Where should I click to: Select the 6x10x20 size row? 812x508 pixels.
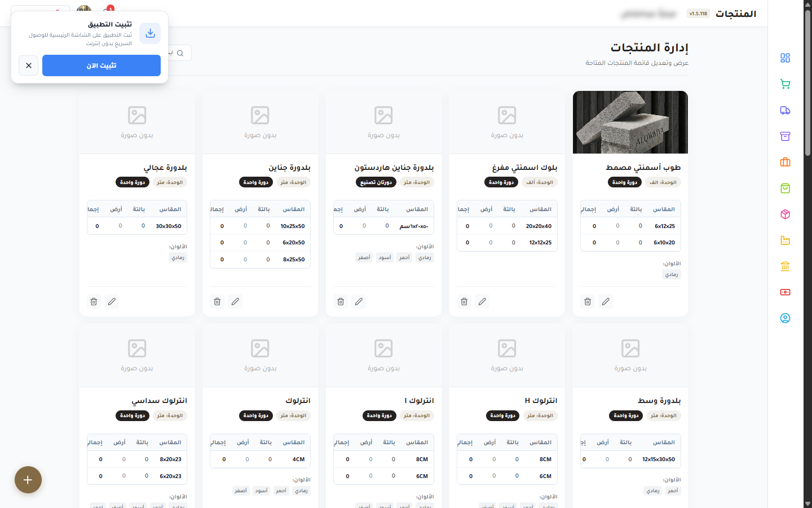point(630,243)
